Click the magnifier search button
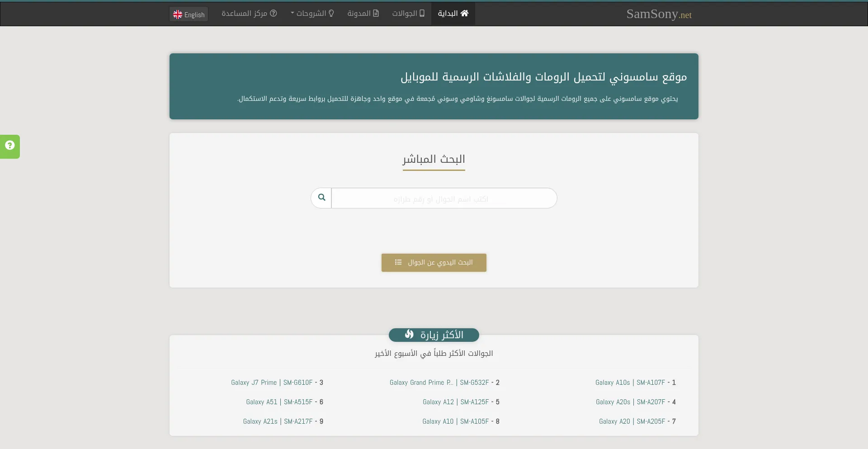This screenshot has height=449, width=868. tap(321, 198)
